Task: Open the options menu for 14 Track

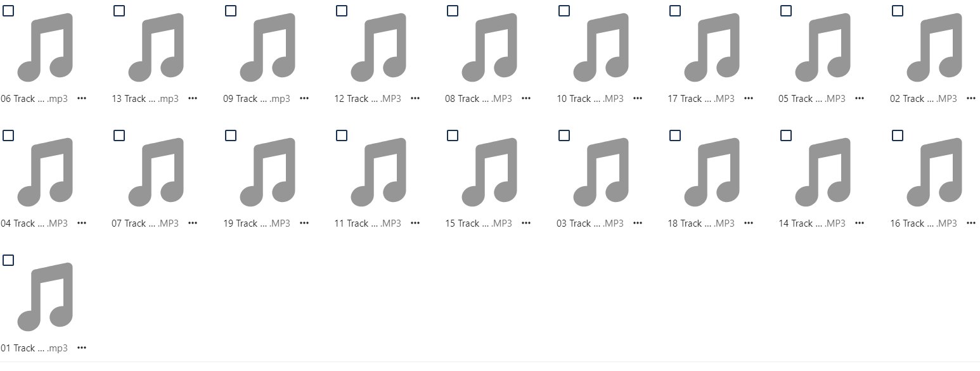Action: (860, 223)
